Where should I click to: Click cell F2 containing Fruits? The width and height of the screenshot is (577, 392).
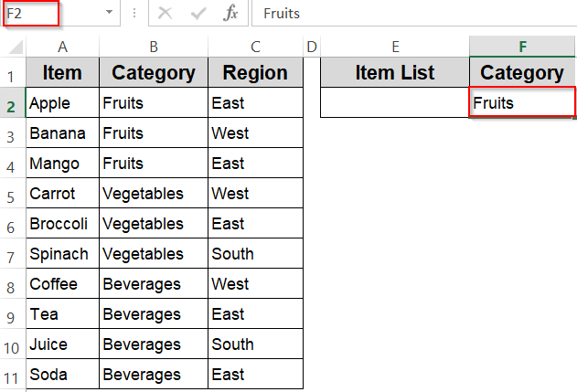(x=522, y=103)
